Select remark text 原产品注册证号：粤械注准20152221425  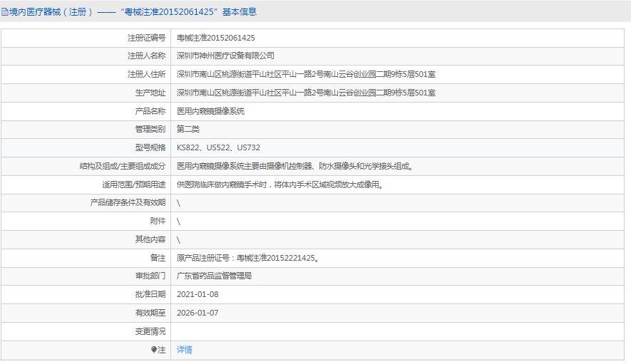(x=248, y=258)
